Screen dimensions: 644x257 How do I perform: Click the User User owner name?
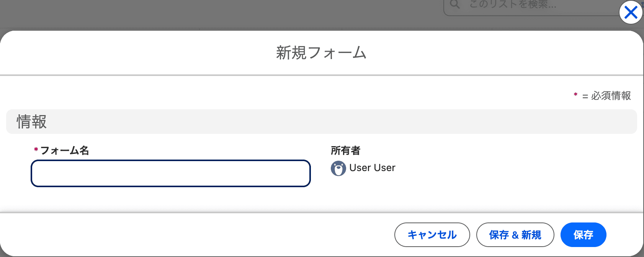(x=372, y=168)
